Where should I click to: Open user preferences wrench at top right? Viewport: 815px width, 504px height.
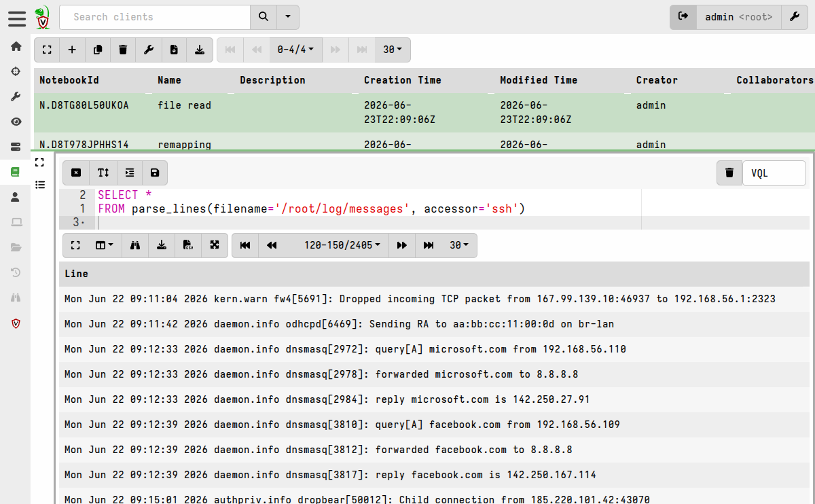tap(795, 17)
